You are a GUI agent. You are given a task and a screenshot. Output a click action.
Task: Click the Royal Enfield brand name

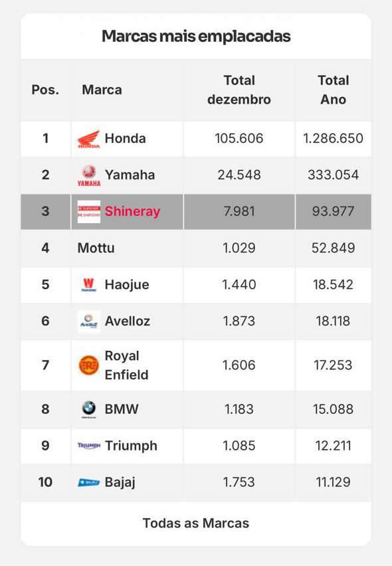(x=126, y=365)
